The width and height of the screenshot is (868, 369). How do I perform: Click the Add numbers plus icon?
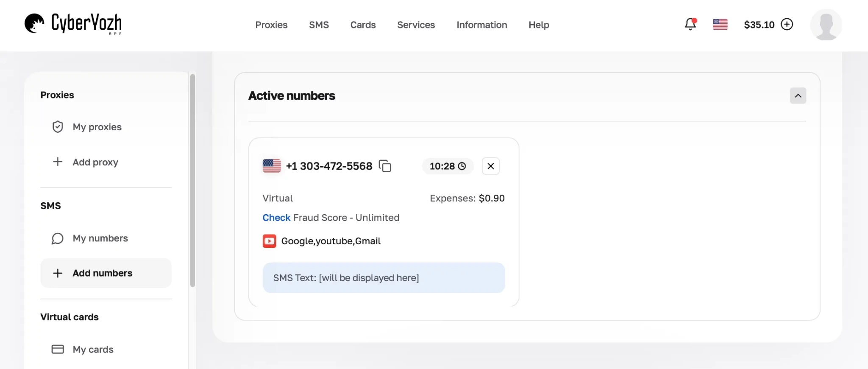click(x=58, y=273)
